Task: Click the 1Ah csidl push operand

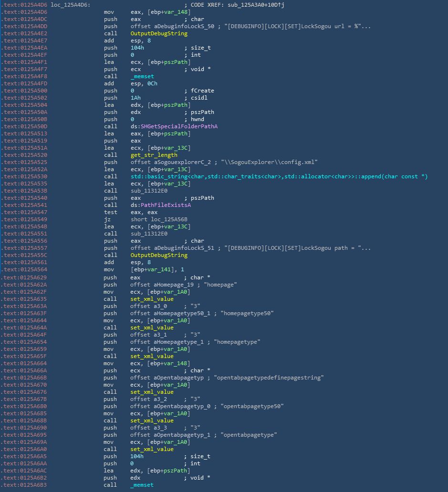Action: [x=135, y=98]
